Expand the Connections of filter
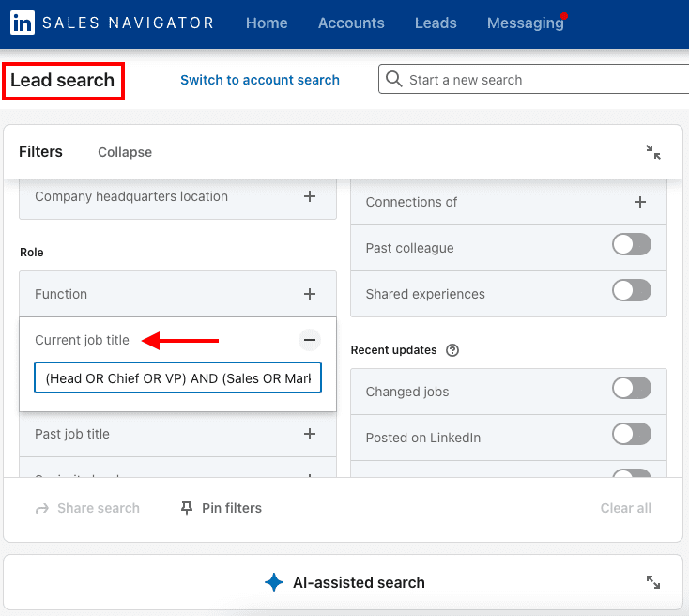This screenshot has height=616, width=689. coord(640,202)
